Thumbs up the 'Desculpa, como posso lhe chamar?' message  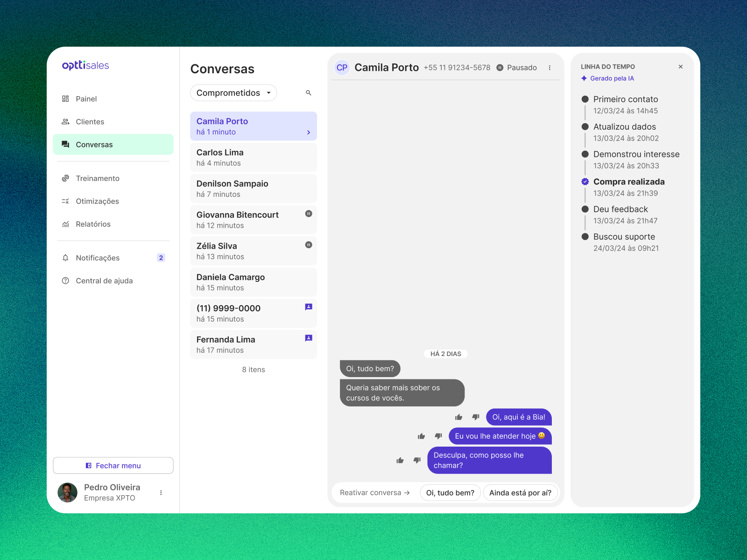pyautogui.click(x=400, y=461)
